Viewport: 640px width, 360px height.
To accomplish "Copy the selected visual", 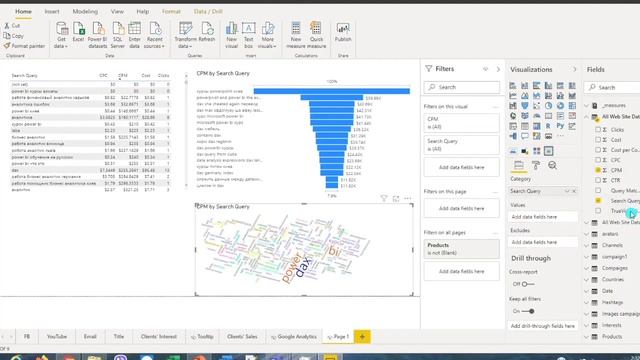I will coord(14,36).
